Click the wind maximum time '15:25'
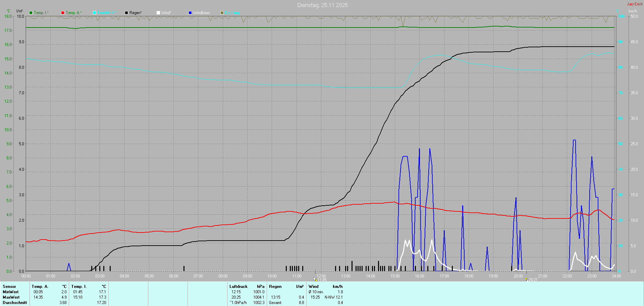 315,297
